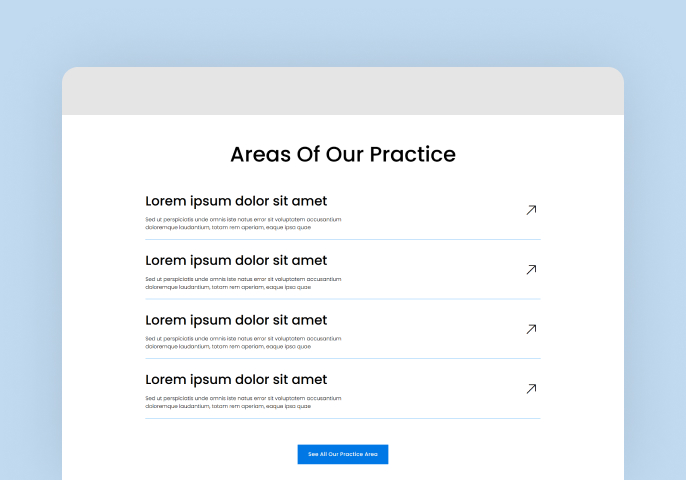
Task: Click the divider line under the third row
Action: coord(343,358)
